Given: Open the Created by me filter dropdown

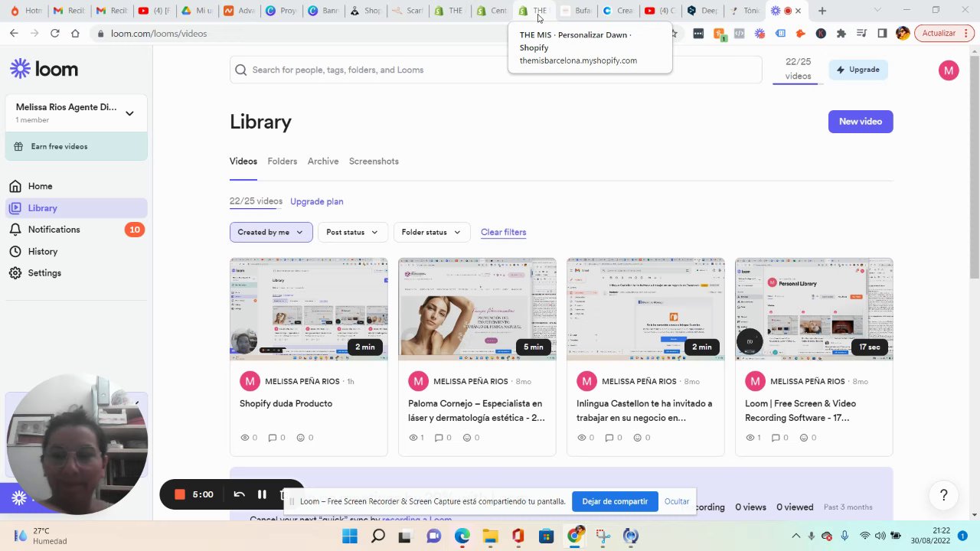Looking at the screenshot, I should 271,232.
